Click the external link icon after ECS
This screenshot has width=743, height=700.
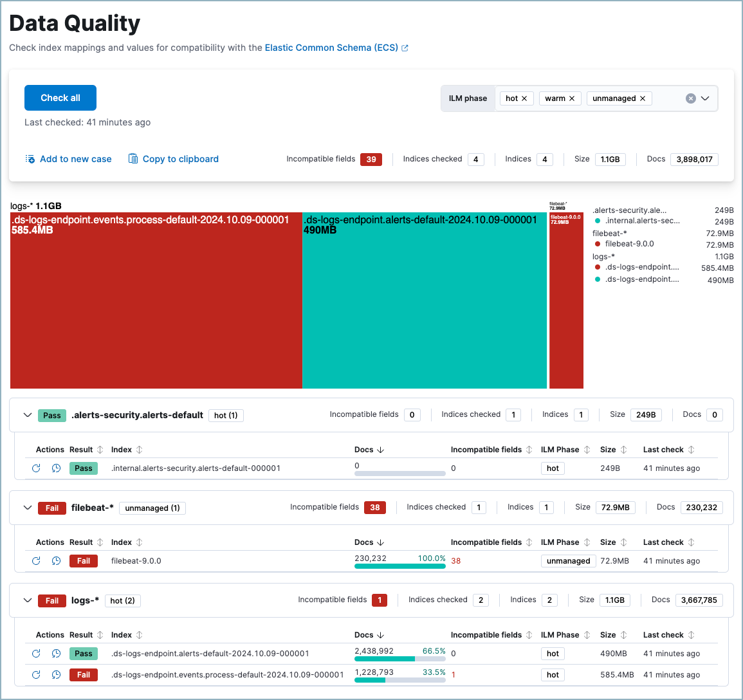[406, 47]
